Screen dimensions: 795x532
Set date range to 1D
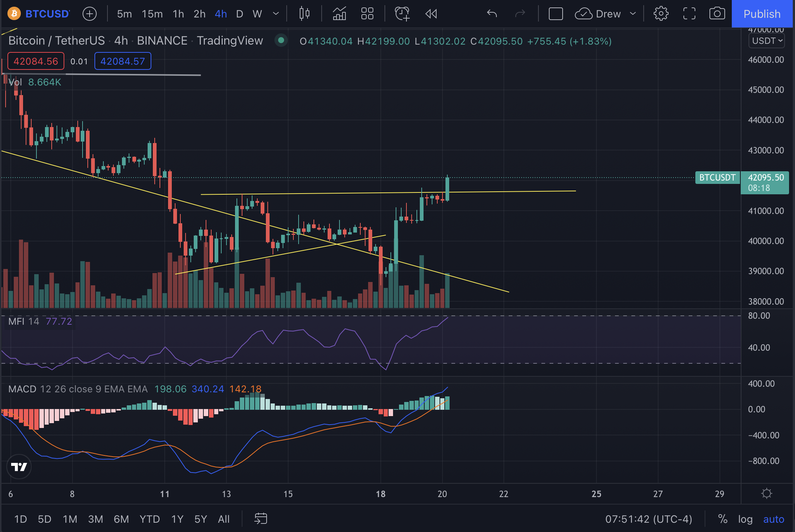pos(20,519)
